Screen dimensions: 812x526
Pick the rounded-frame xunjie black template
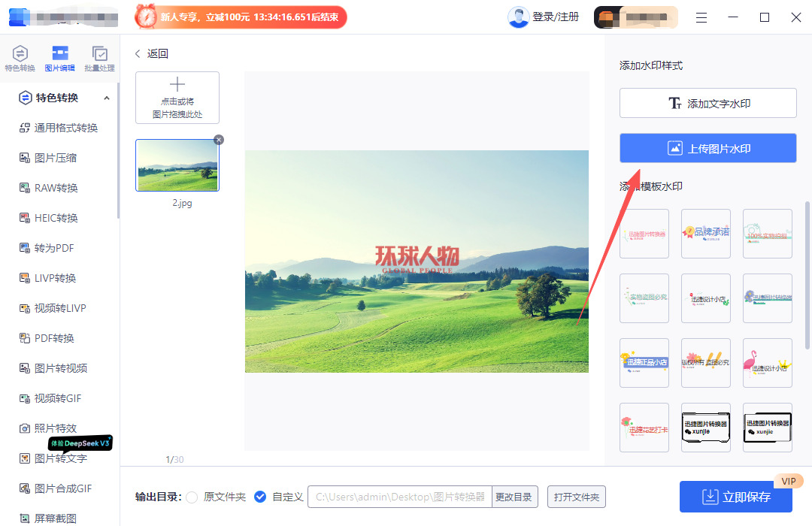coord(706,428)
